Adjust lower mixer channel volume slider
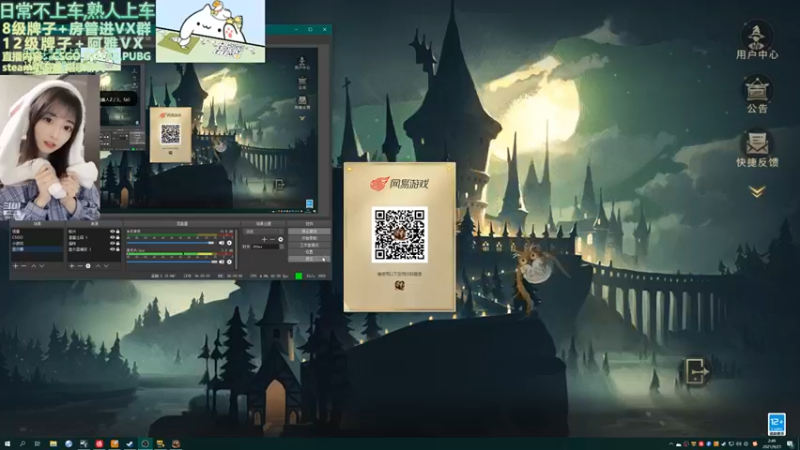The image size is (800, 450). [x=172, y=262]
